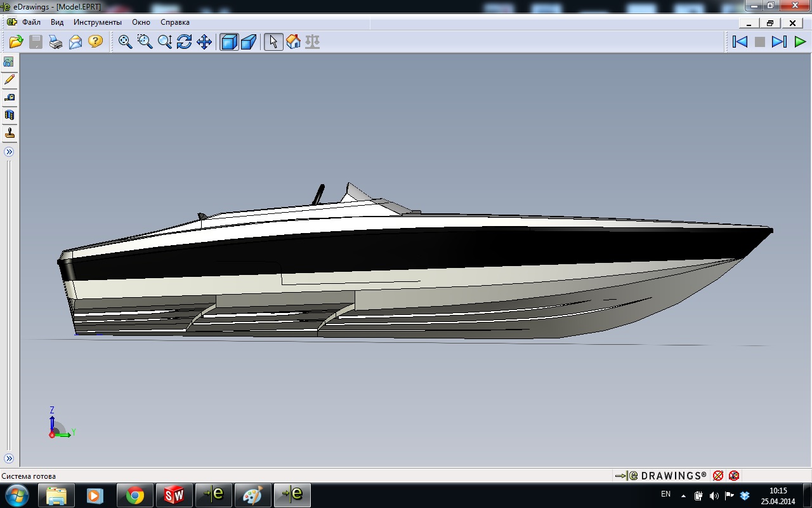Viewport: 812px width, 508px height.
Task: Toggle the shaded display mode cube
Action: (228, 42)
